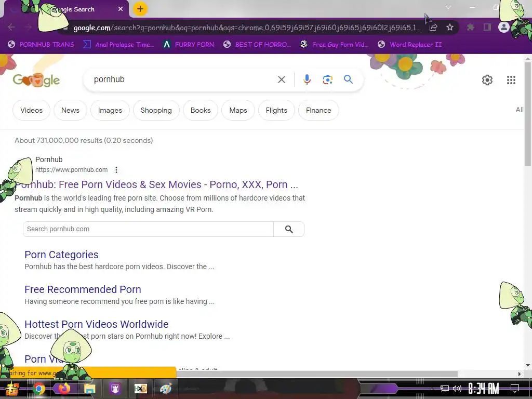Open the Chrome profile avatar
This screenshot has width=532, height=399.
[x=504, y=28]
